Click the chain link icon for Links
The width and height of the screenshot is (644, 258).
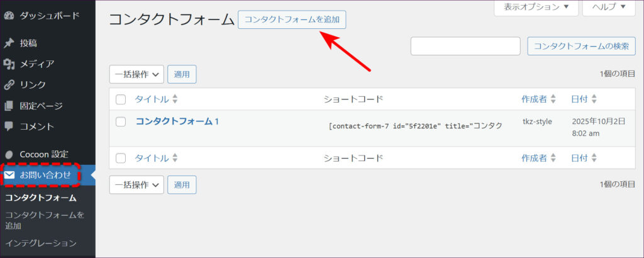pyautogui.click(x=9, y=85)
